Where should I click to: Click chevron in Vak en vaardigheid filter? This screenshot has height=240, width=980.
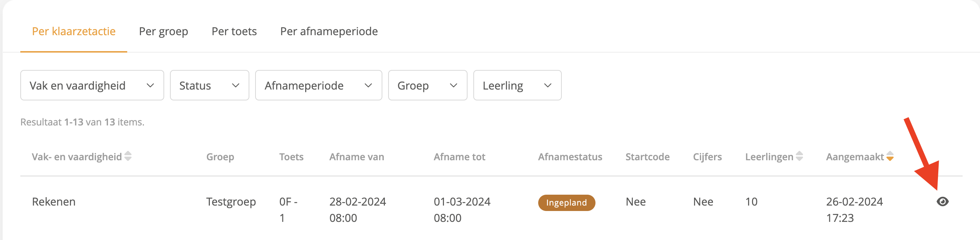pyautogui.click(x=150, y=86)
